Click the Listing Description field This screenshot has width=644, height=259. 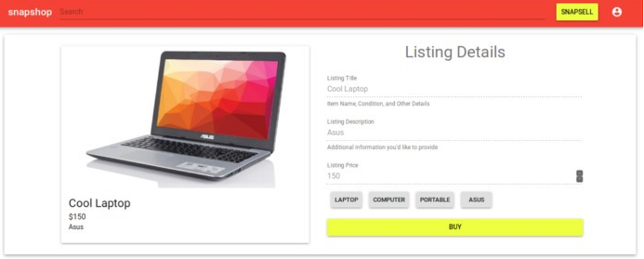click(454, 132)
